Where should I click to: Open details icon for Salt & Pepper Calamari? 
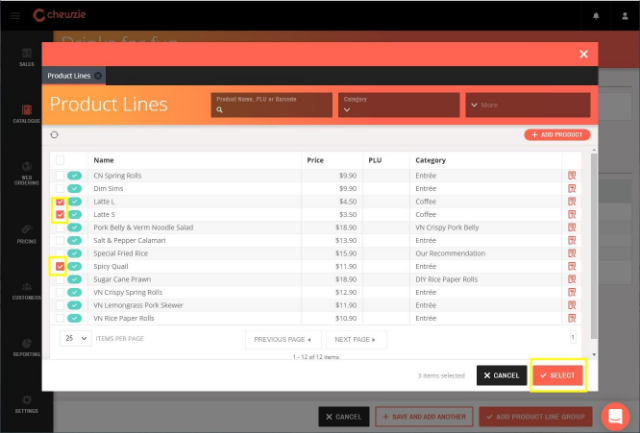click(572, 240)
